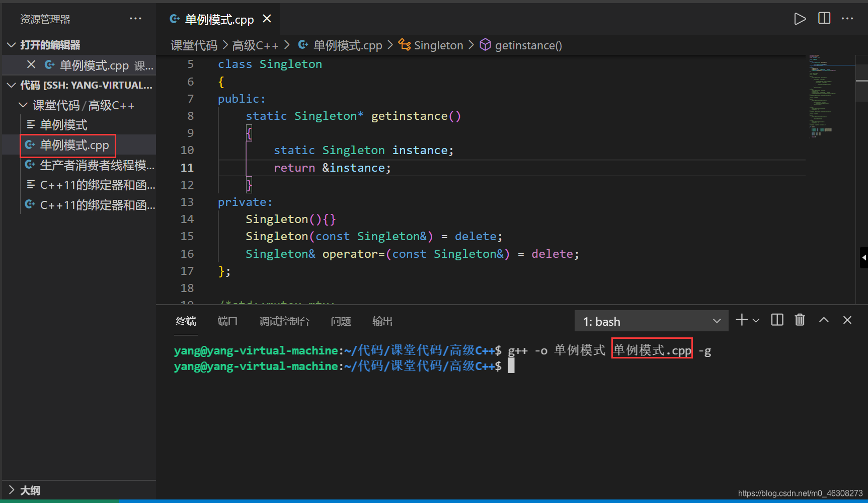Close 单例模式.cpp in open editors list
This screenshot has height=503, width=868.
pos(31,64)
